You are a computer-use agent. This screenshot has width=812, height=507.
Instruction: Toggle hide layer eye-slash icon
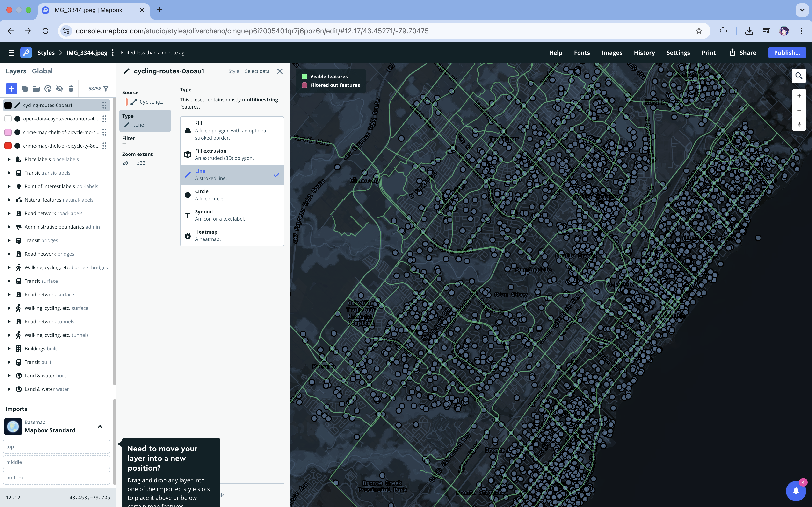[59, 89]
